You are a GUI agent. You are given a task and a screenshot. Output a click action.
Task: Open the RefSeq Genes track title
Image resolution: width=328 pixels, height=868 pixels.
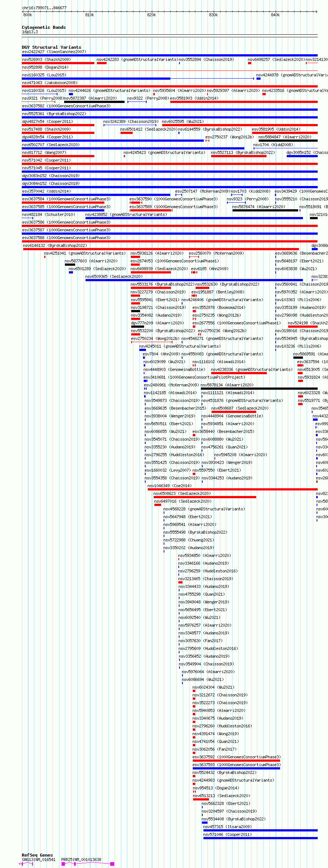pos(37,855)
